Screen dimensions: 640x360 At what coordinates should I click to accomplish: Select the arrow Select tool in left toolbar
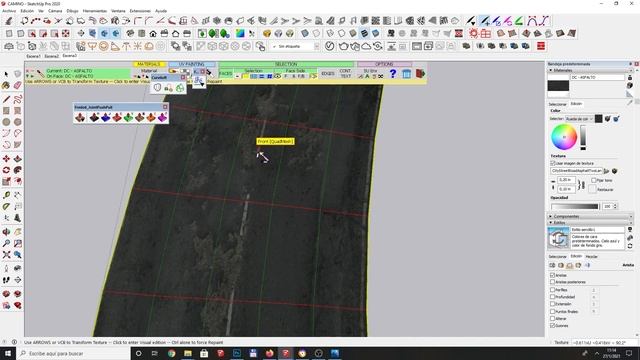pyautogui.click(x=6, y=74)
